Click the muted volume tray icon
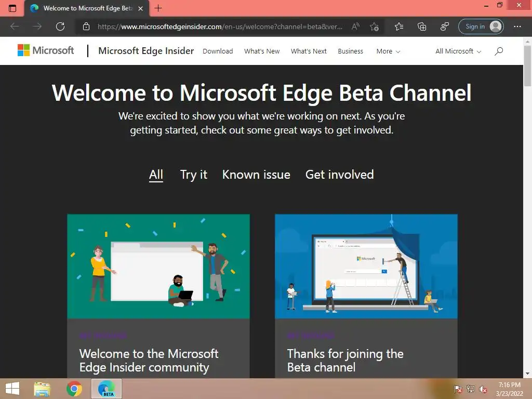The height and width of the screenshot is (399, 532). 483,389
